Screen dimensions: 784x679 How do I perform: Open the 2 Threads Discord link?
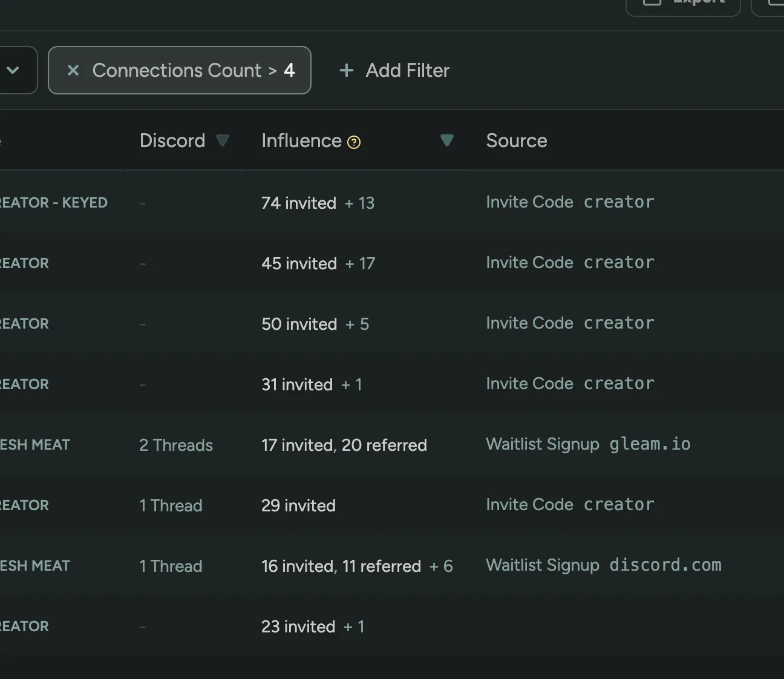tap(176, 445)
